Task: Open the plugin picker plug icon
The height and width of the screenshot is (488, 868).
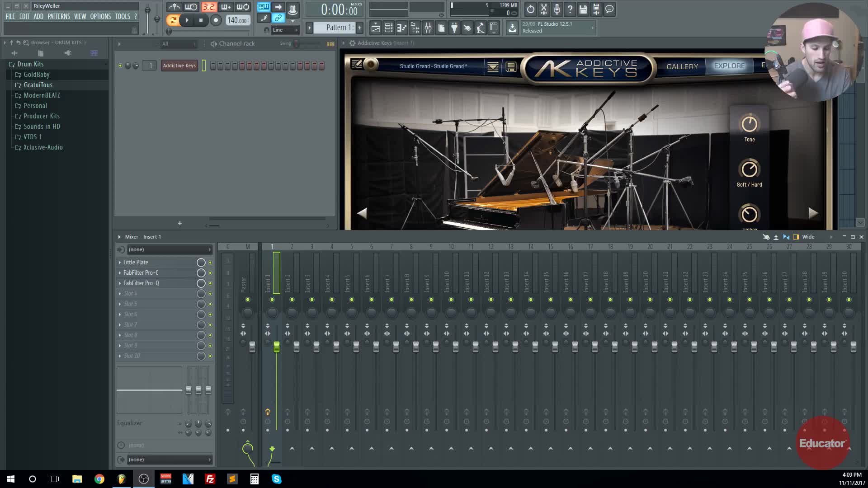Action: pos(454,28)
